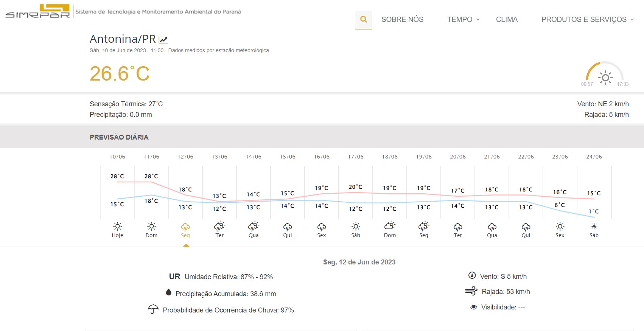Click date column header 12/06

point(185,157)
